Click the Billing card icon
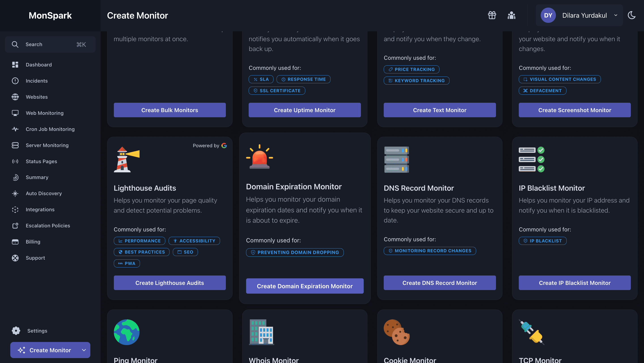This screenshot has width=644, height=363. click(15, 242)
